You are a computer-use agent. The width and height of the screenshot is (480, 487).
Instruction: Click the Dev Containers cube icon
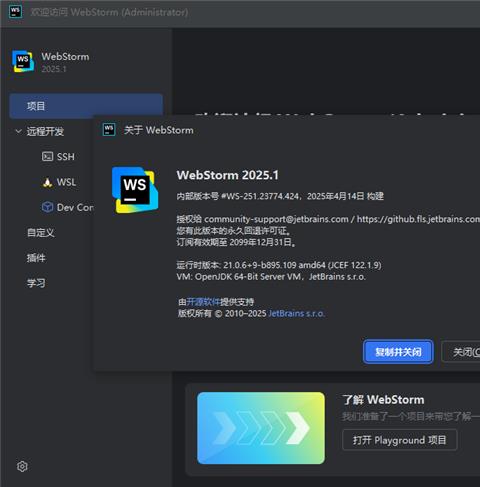pyautogui.click(x=47, y=207)
